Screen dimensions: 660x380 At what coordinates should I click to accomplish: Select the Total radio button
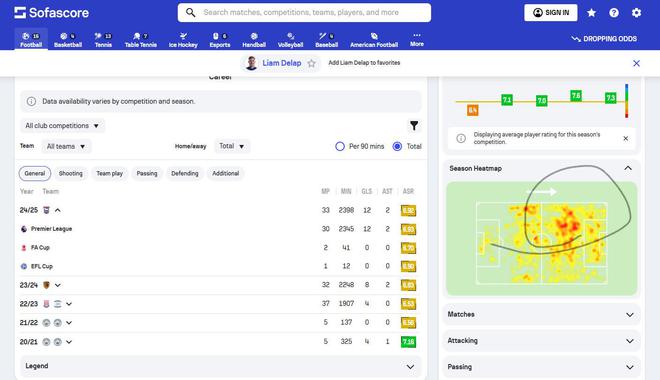click(397, 146)
